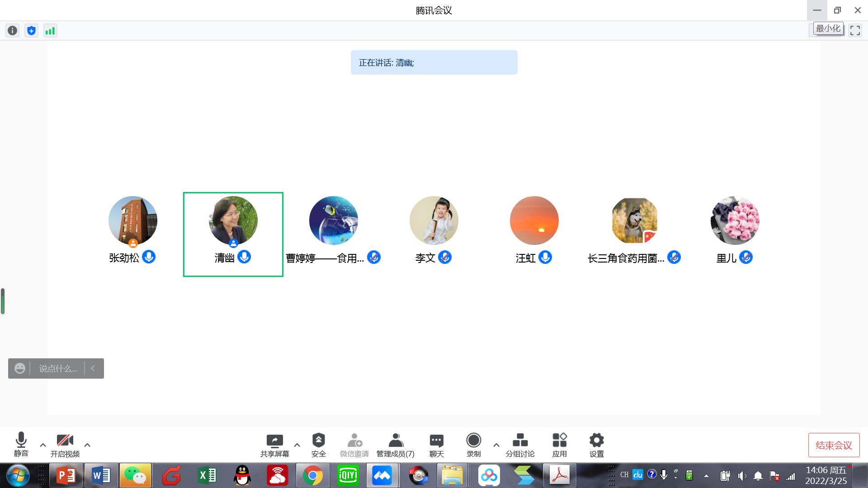The image size is (868, 488).
Task: Click the blue security shield icon
Action: [31, 31]
